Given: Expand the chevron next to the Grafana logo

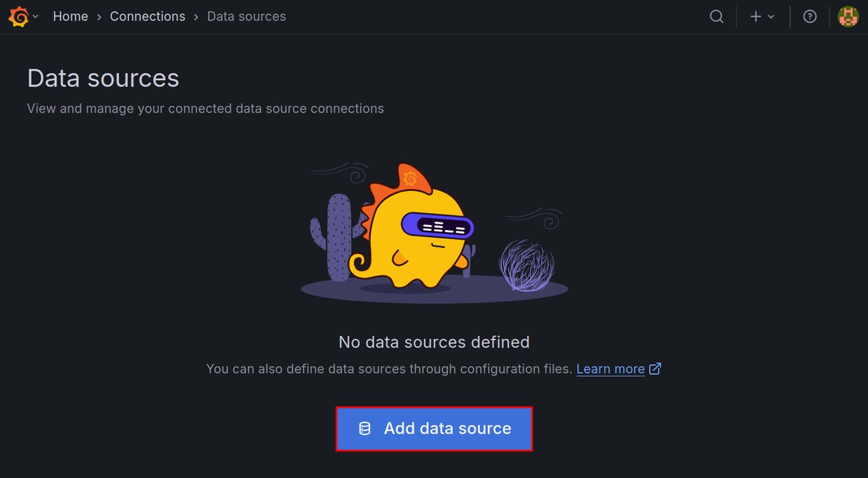Looking at the screenshot, I should (x=36, y=17).
